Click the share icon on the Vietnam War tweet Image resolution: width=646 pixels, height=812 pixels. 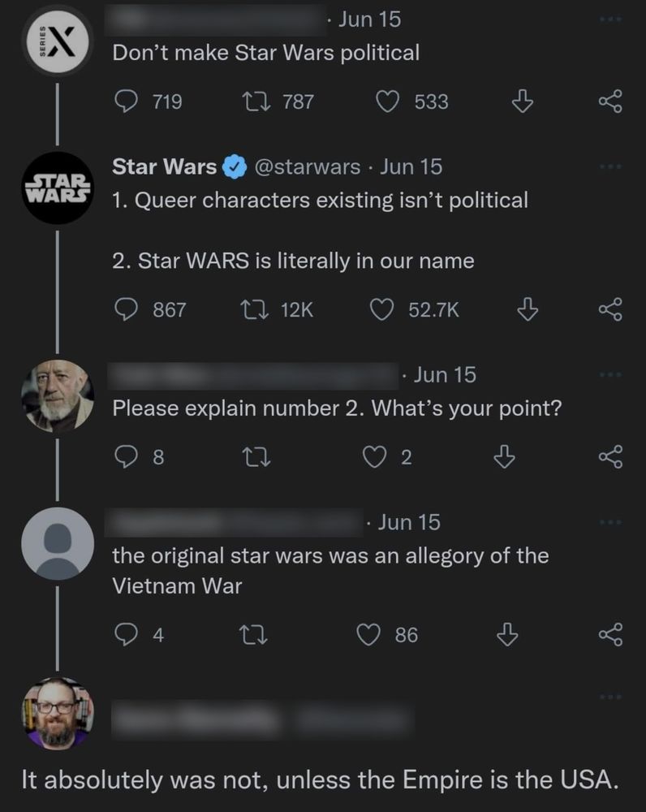click(x=613, y=635)
